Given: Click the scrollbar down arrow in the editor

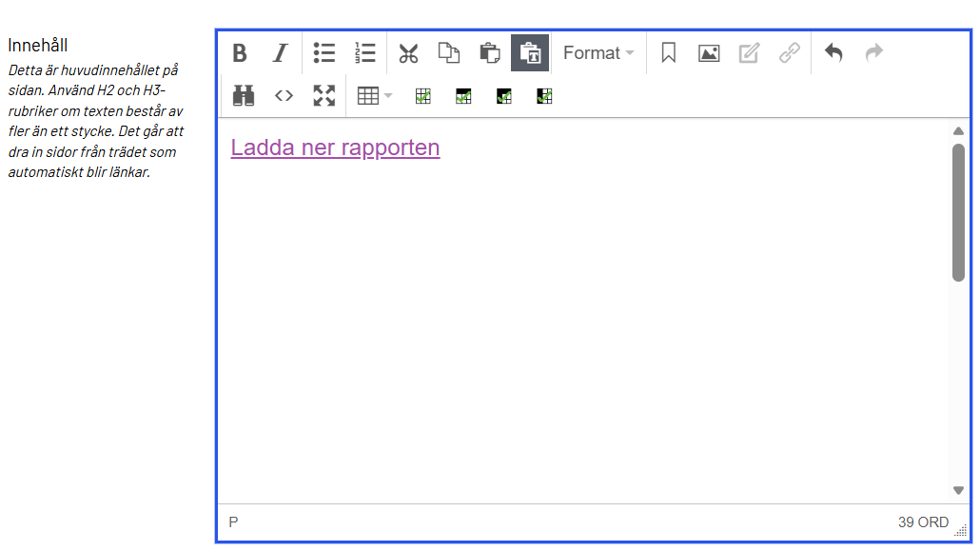Looking at the screenshot, I should click(958, 490).
